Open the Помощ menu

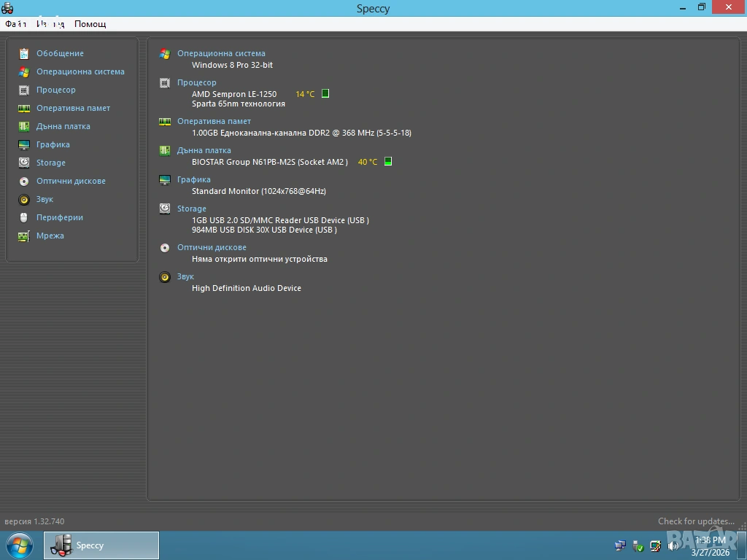(x=90, y=24)
